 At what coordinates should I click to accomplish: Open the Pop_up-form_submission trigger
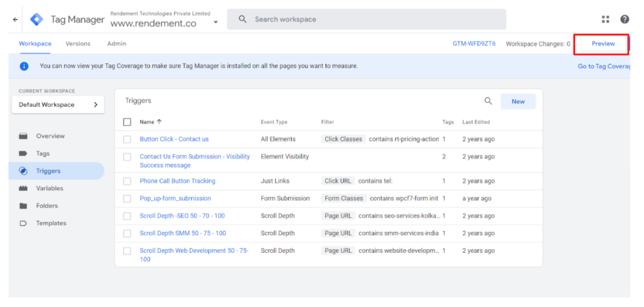tap(175, 199)
